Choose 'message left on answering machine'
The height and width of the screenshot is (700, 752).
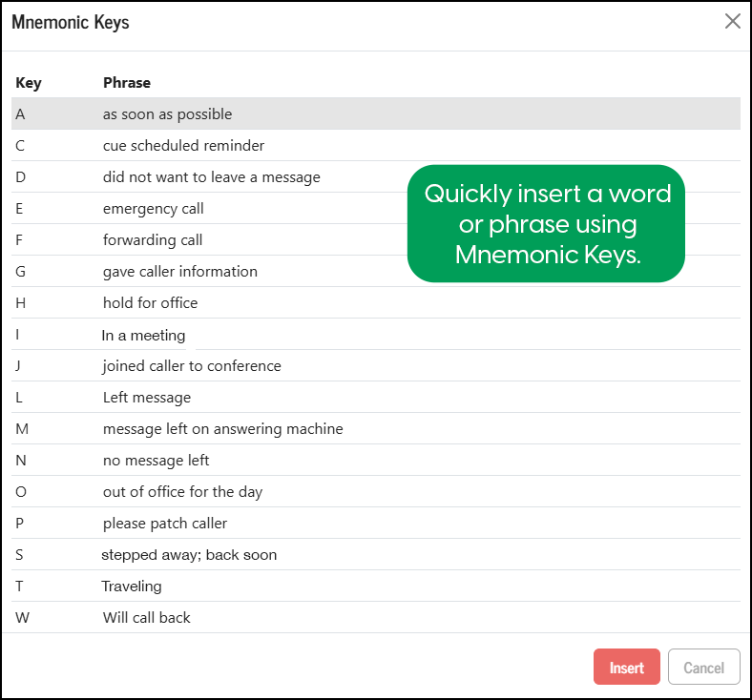[223, 429]
